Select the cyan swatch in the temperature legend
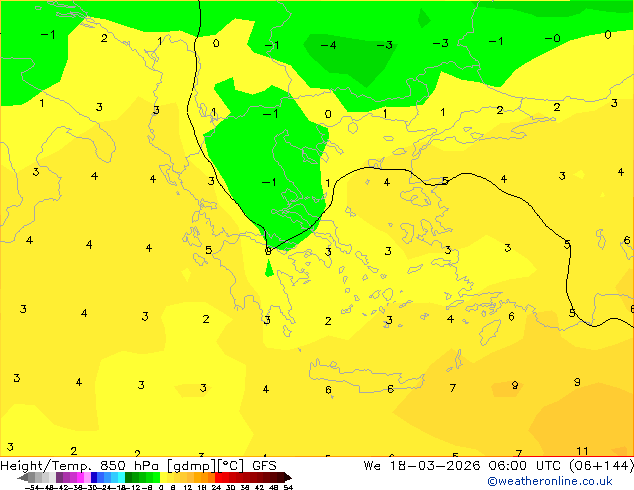 coord(121,477)
